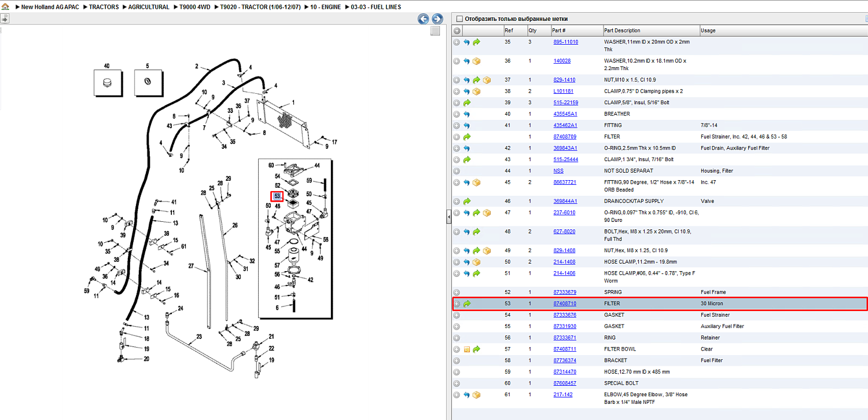
Task: Open part number link 895-11010
Action: tap(565, 42)
